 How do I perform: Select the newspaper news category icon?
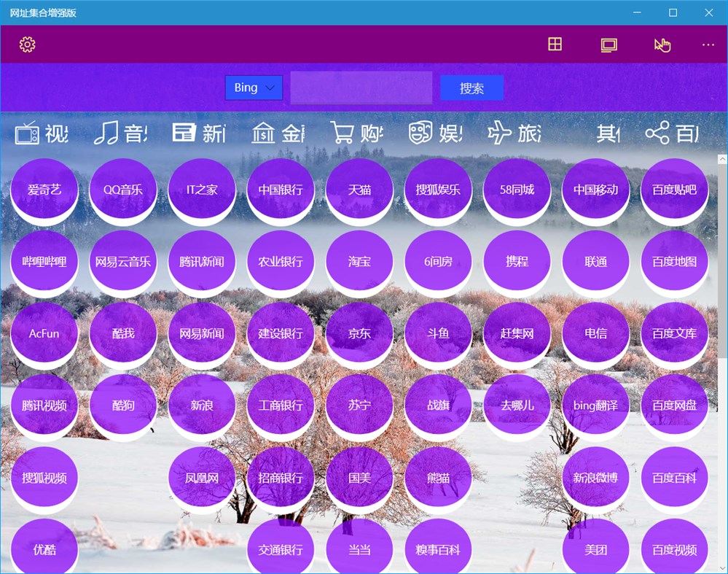[x=184, y=133]
